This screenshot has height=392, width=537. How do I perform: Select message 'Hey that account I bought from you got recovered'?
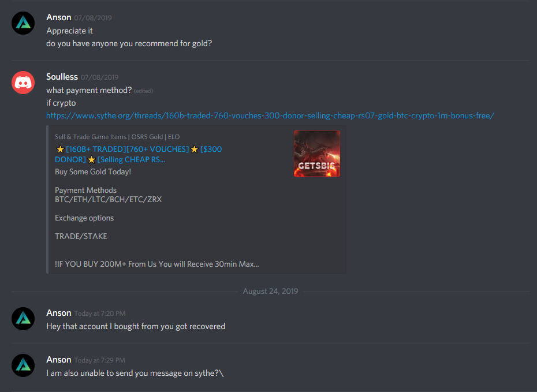136,326
